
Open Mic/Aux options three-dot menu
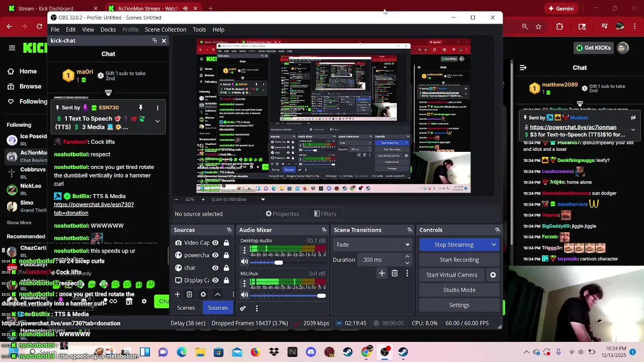245,284
